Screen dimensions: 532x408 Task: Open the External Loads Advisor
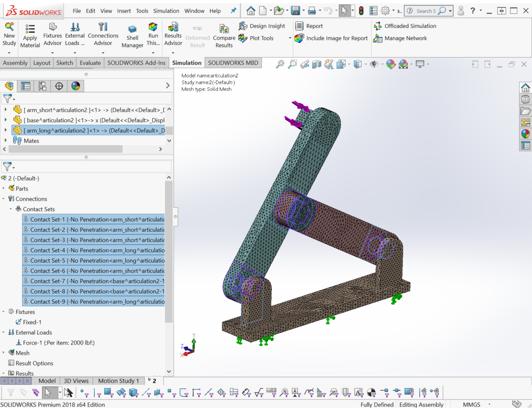click(74, 35)
